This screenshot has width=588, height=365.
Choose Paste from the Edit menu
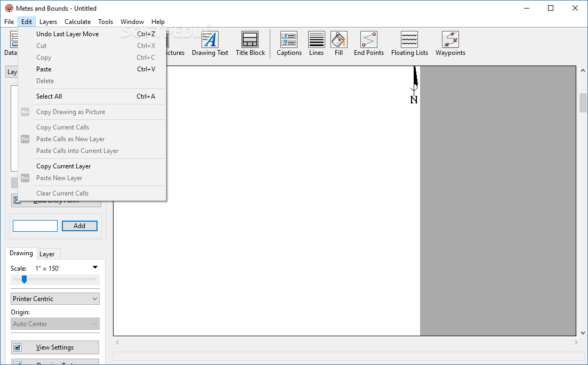(x=92, y=69)
